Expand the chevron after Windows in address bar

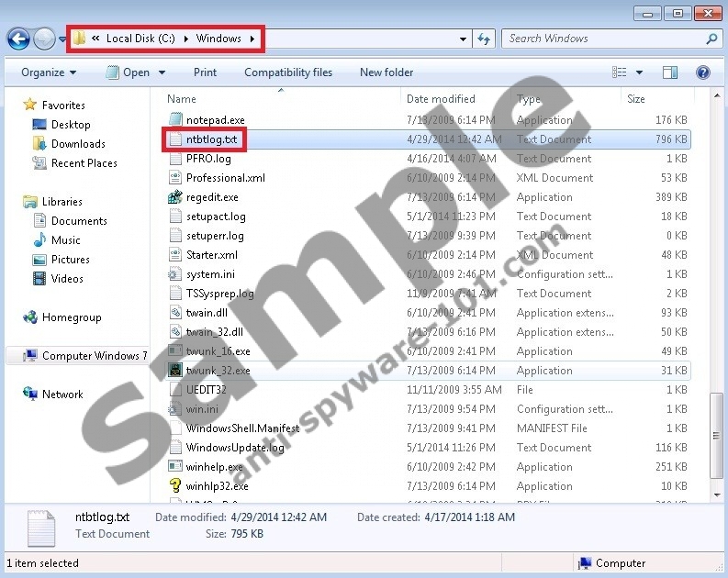pos(252,39)
